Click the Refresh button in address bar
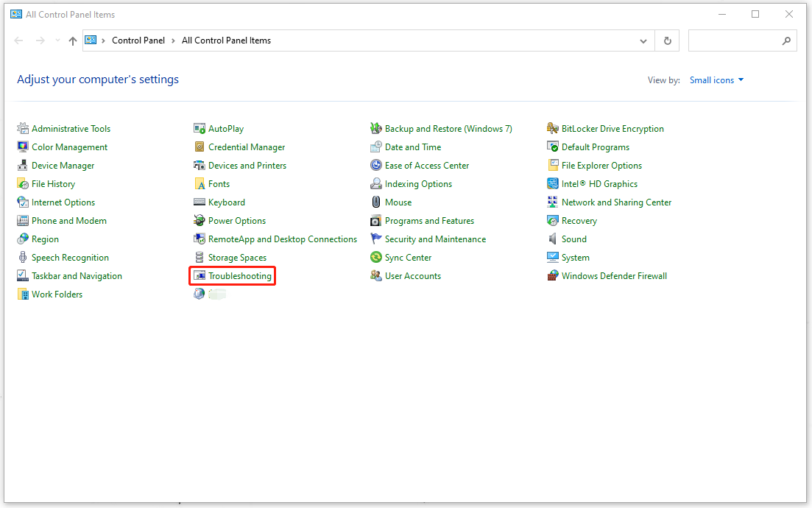This screenshot has height=508, width=812. [x=667, y=40]
